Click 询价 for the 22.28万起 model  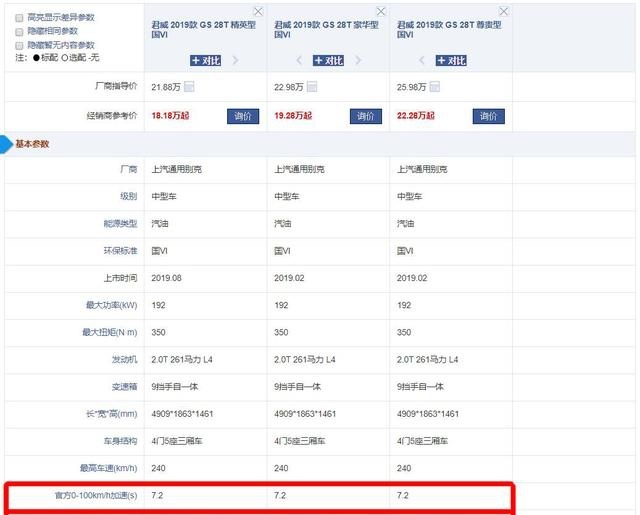[x=489, y=116]
